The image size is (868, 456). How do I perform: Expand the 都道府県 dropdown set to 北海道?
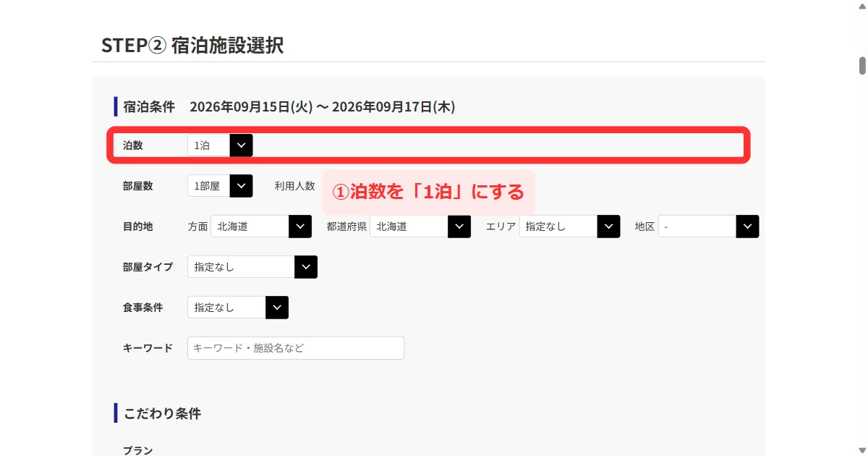[420, 227]
